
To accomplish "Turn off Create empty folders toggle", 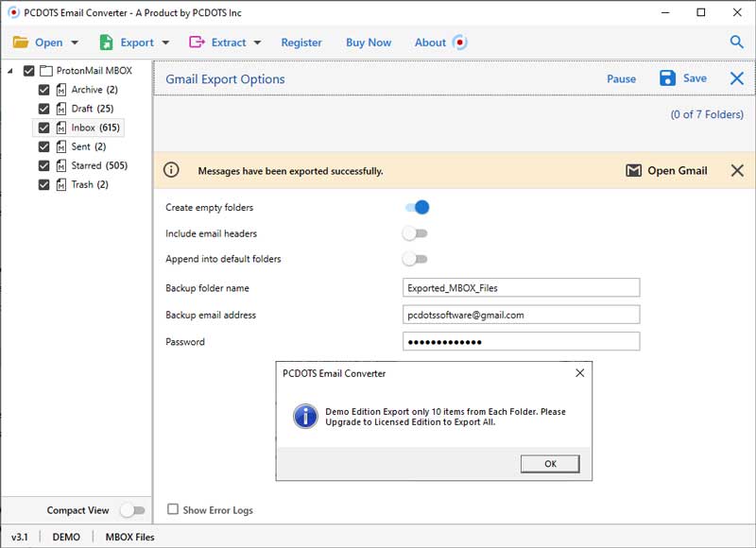I will point(417,207).
